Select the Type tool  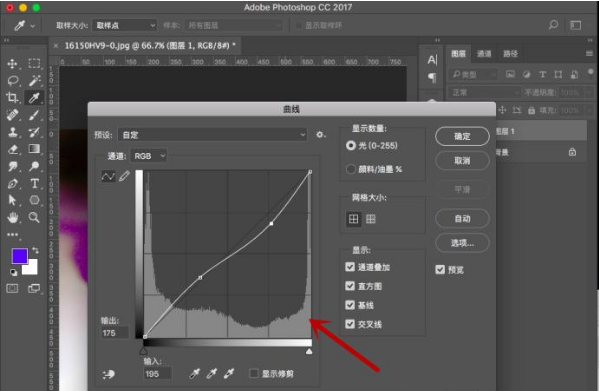[34, 184]
